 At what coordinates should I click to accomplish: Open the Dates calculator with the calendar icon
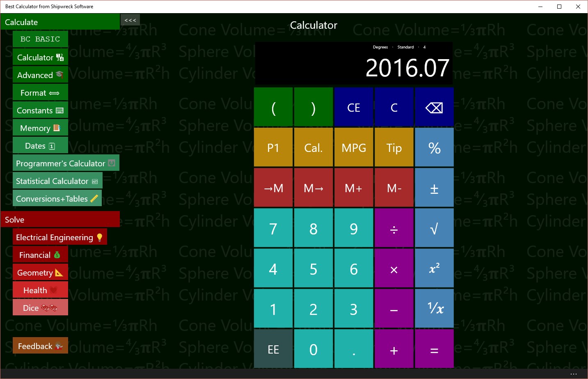pyautogui.click(x=40, y=145)
